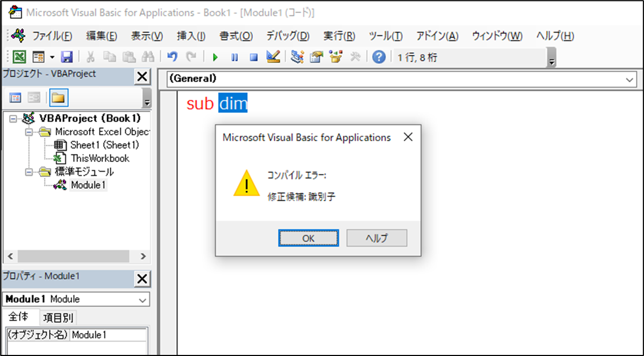Click the View Microsoft Excel icon

[x=20, y=57]
